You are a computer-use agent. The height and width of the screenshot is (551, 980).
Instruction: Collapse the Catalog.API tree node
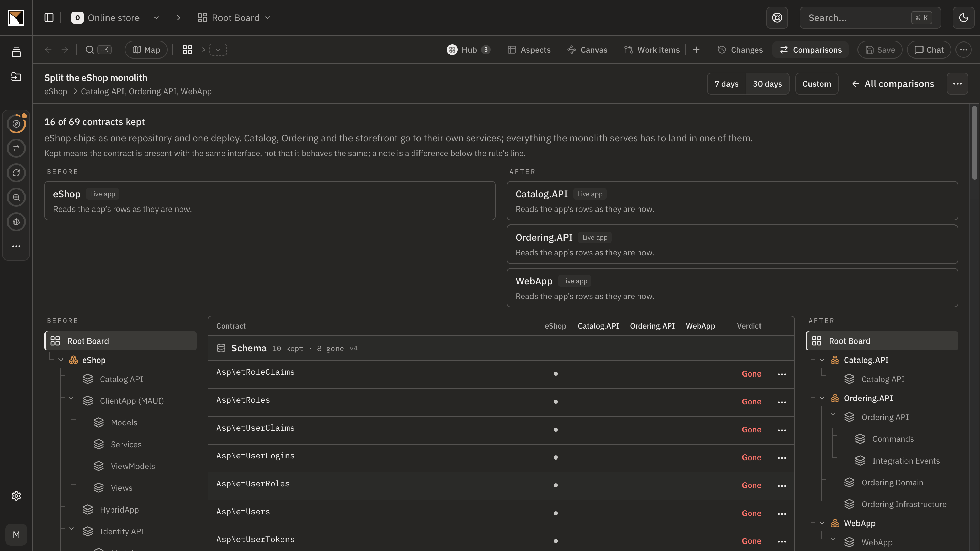click(x=822, y=360)
